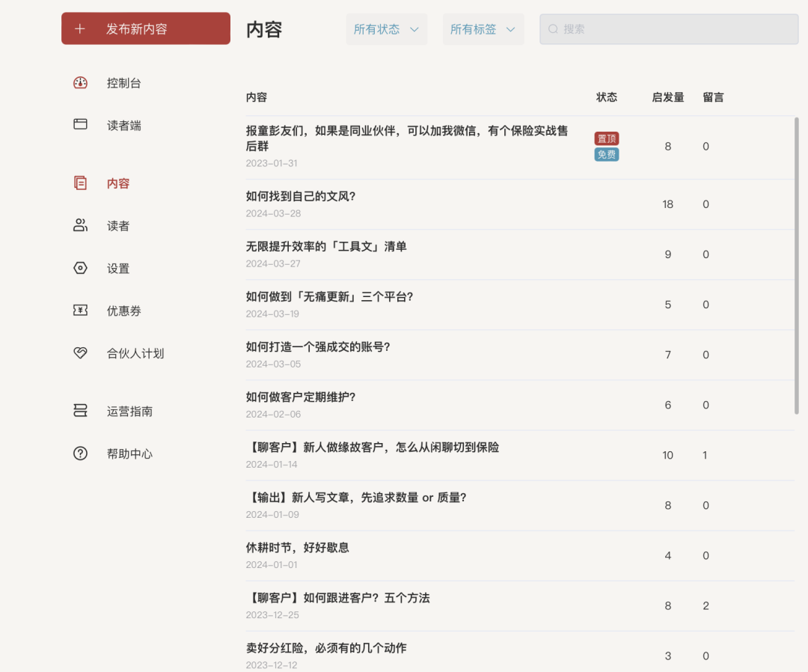
Task: Open post 如何跟进客户？五个方法
Action: tap(337, 598)
